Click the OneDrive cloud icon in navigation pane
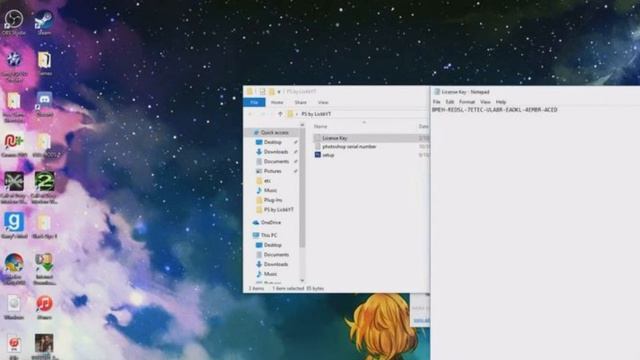 (256, 222)
